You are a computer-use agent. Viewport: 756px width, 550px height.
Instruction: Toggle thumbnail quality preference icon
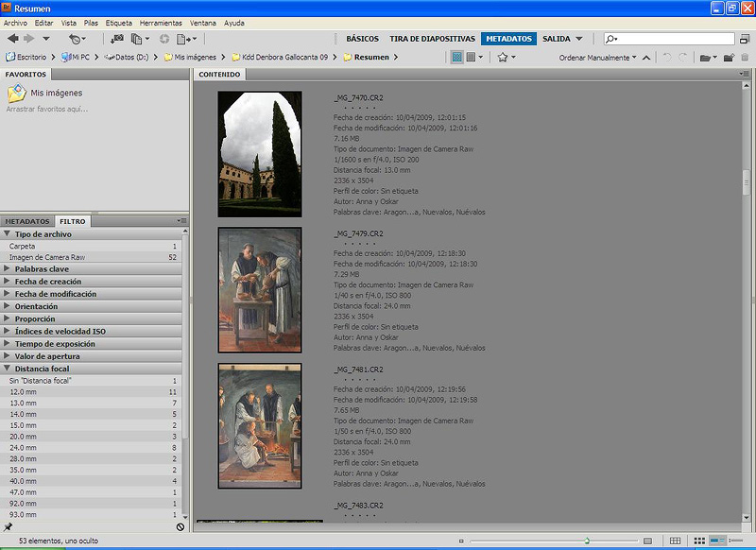point(456,58)
